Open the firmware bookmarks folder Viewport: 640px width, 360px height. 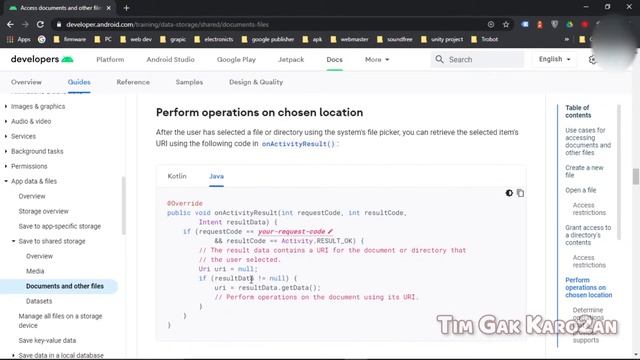point(70,39)
